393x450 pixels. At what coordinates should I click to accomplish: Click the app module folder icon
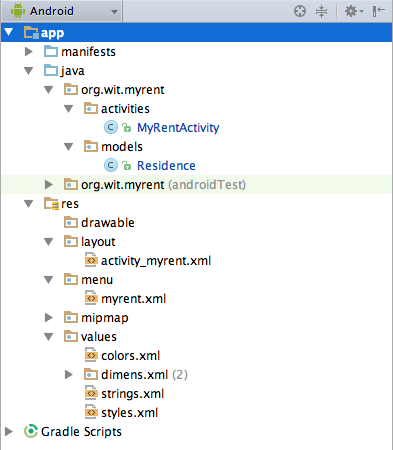click(x=31, y=32)
